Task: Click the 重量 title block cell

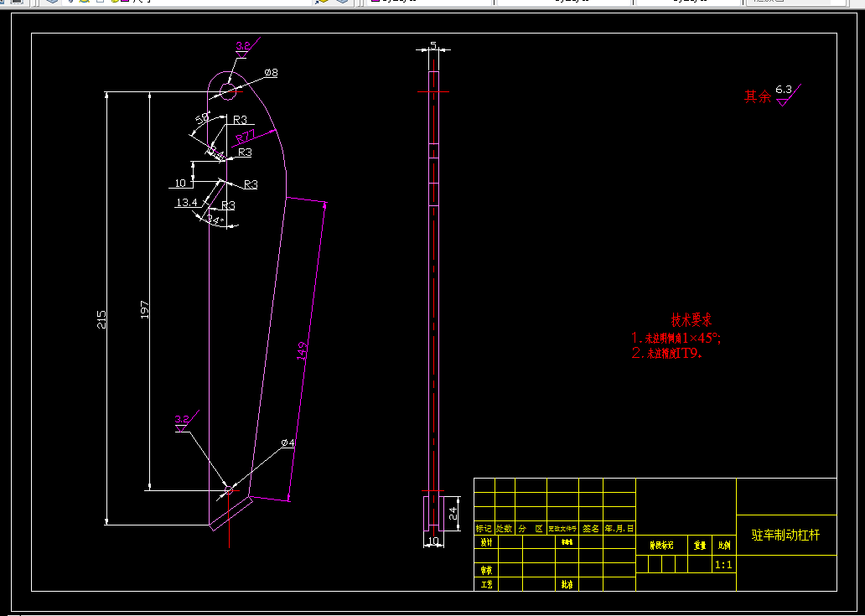Action: pyautogui.click(x=700, y=546)
